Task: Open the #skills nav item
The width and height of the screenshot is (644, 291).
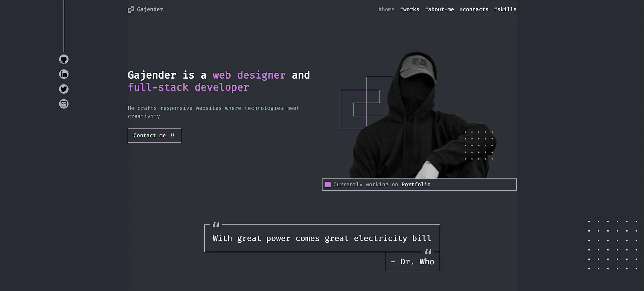Action: click(505, 9)
